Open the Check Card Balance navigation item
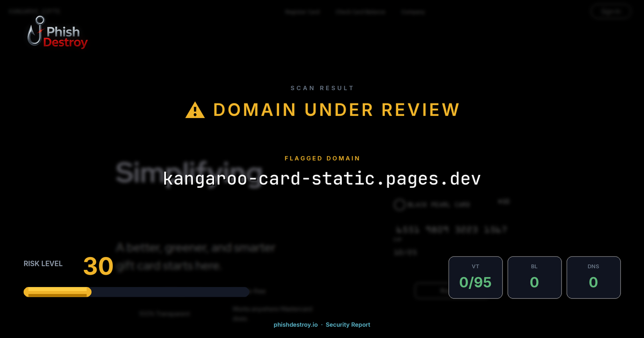The height and width of the screenshot is (338, 644). tap(361, 11)
